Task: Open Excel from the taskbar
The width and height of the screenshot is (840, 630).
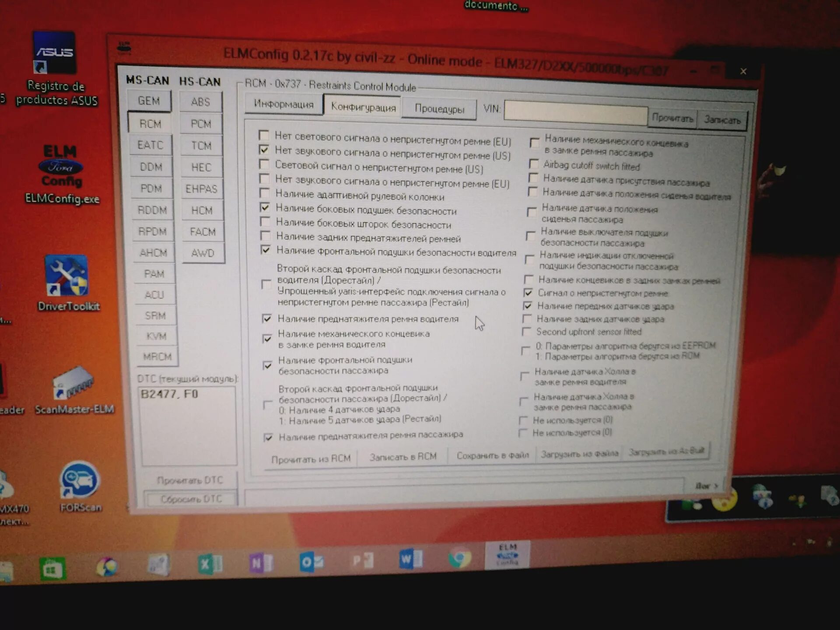Action: click(210, 563)
